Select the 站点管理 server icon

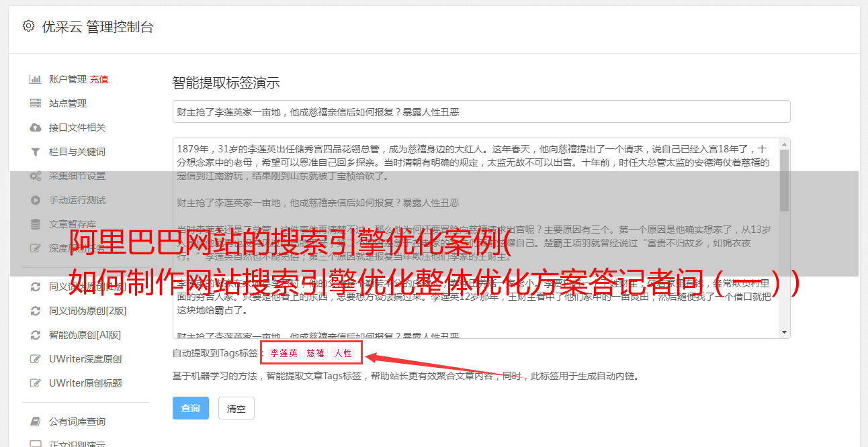36,103
